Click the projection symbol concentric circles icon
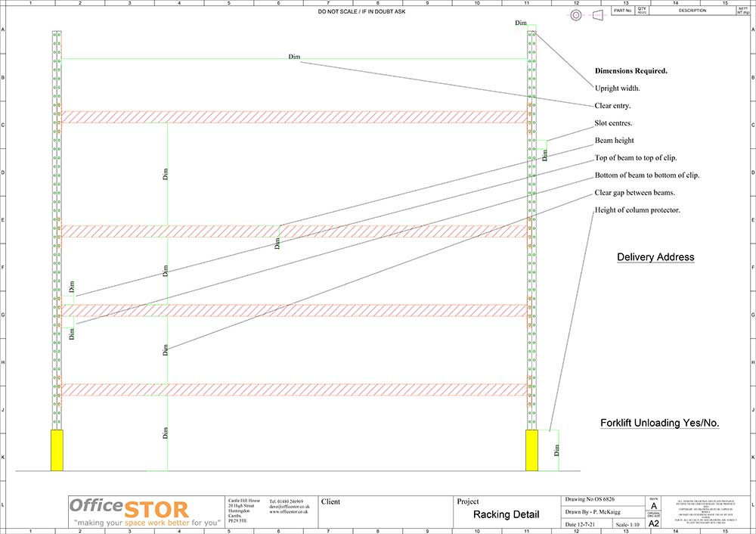This screenshot has width=756, height=534. pos(578,15)
